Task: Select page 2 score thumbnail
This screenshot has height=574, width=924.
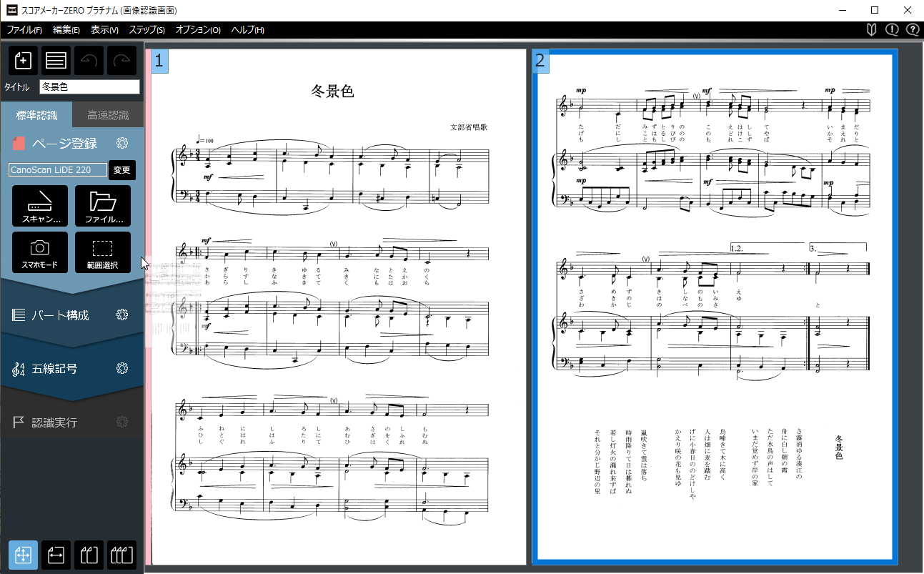Action: tap(715, 307)
